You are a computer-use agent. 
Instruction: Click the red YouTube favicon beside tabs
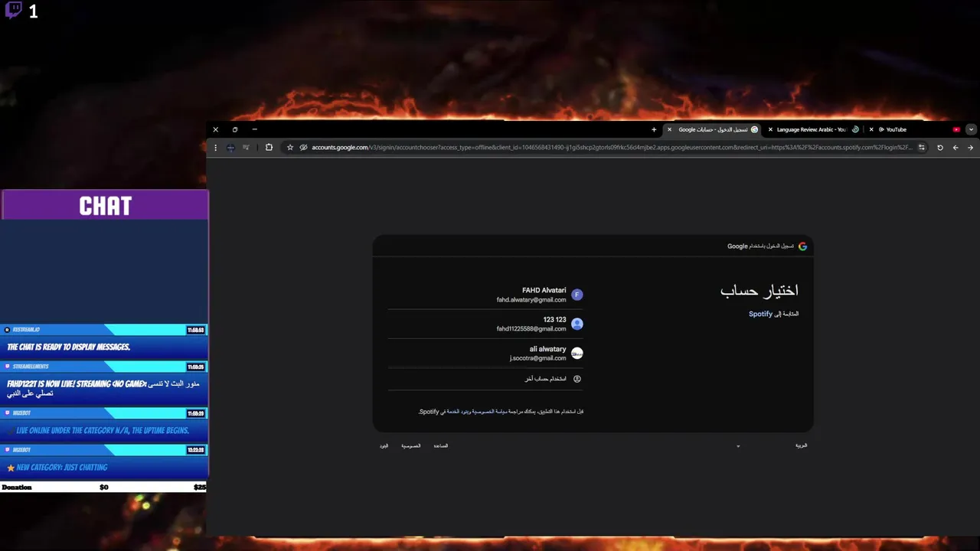(x=956, y=129)
